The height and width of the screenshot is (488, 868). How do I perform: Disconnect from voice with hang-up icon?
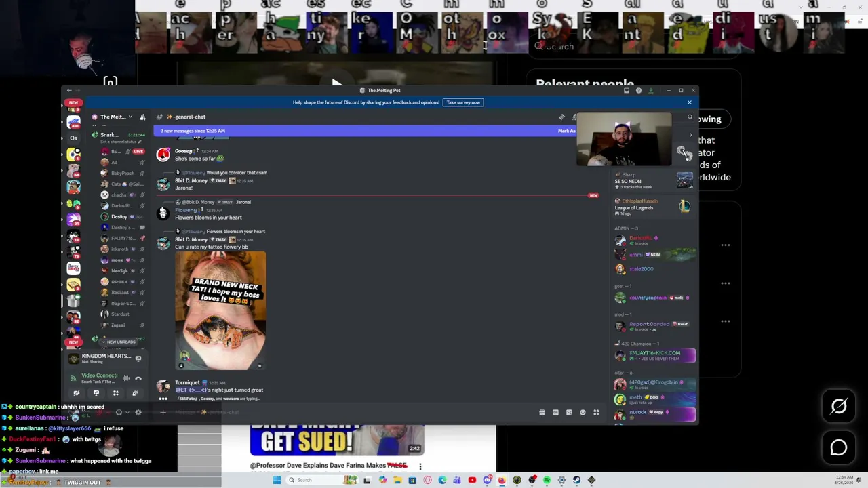pyautogui.click(x=138, y=378)
